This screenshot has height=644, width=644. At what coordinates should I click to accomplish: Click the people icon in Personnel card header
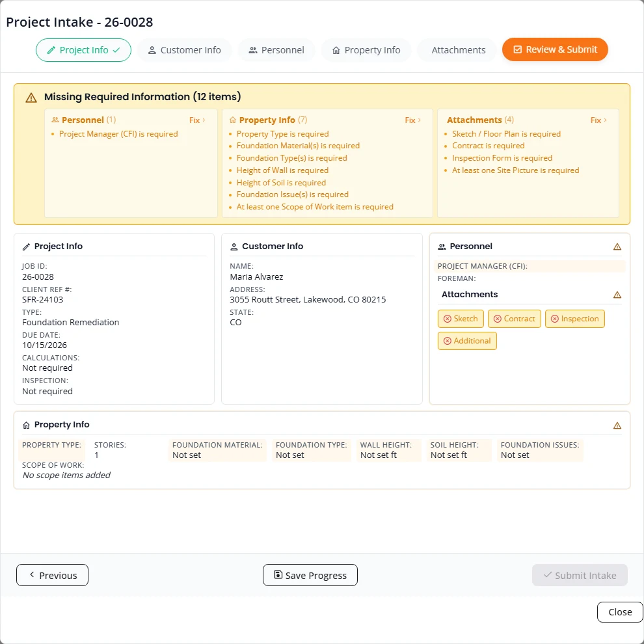point(442,247)
